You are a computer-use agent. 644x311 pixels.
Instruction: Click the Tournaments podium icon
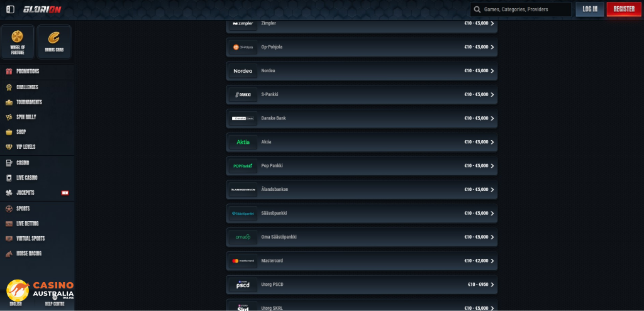[x=9, y=102]
